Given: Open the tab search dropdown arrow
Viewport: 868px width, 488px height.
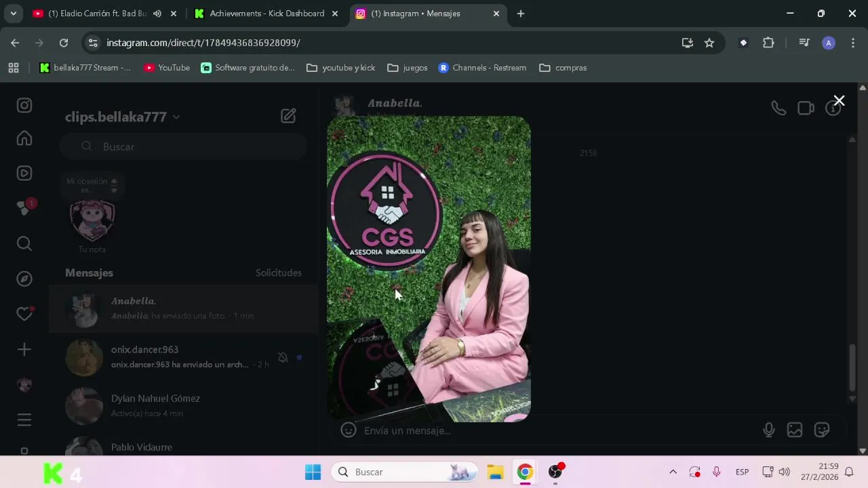Looking at the screenshot, I should pos(13,14).
